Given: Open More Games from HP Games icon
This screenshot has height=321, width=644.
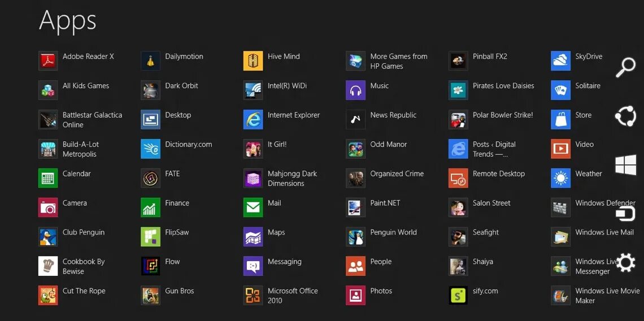Looking at the screenshot, I should [356, 61].
